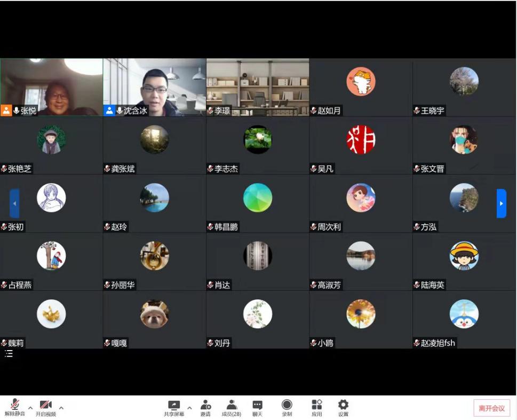Screen dimensions: 517x420
Task: Go to previous page of participants
Action: pos(14,203)
